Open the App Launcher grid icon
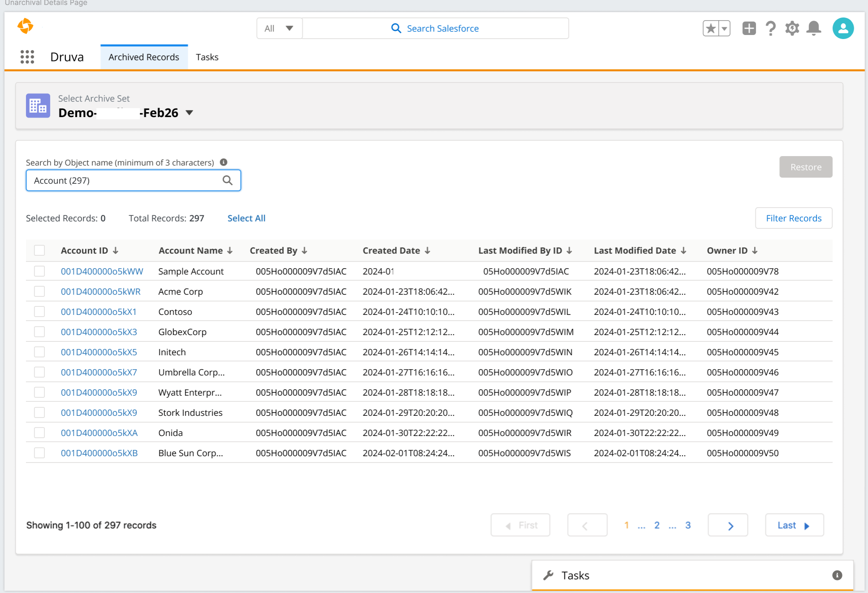The height and width of the screenshot is (593, 868). point(27,57)
